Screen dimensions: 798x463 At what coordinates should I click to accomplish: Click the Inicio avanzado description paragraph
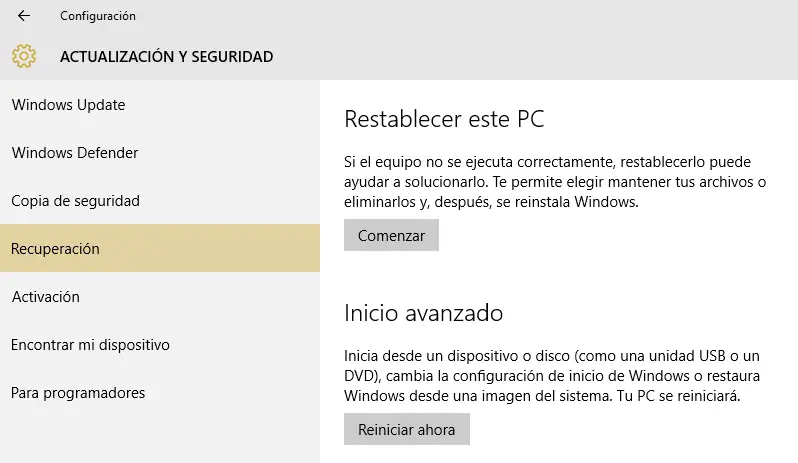[553, 376]
